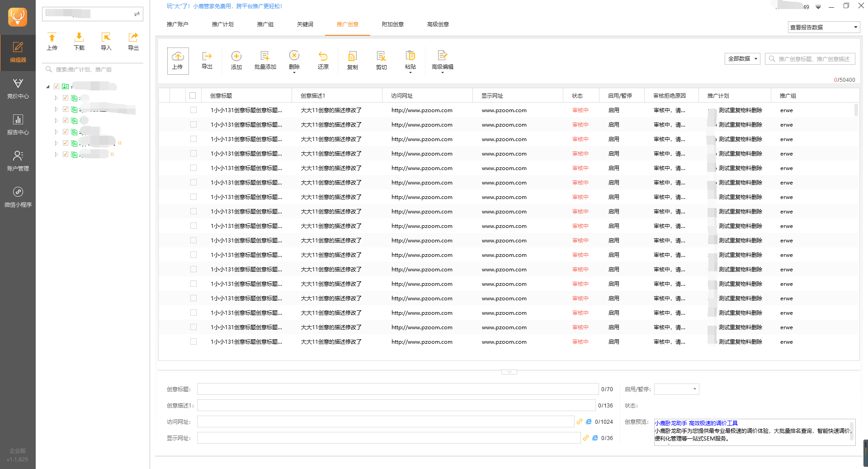Open the 微信小程序 sidebar section
868x469 pixels.
click(18, 197)
